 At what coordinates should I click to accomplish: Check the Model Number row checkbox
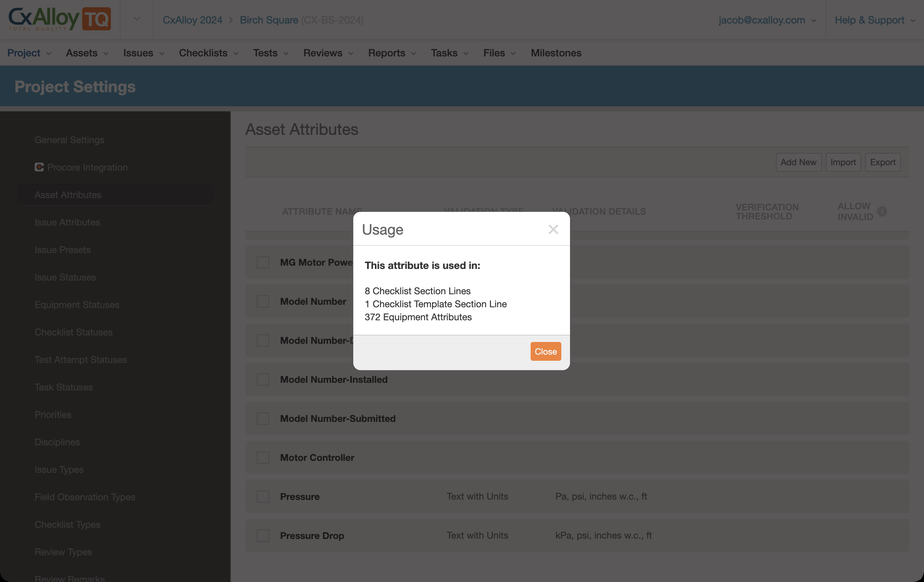point(263,301)
